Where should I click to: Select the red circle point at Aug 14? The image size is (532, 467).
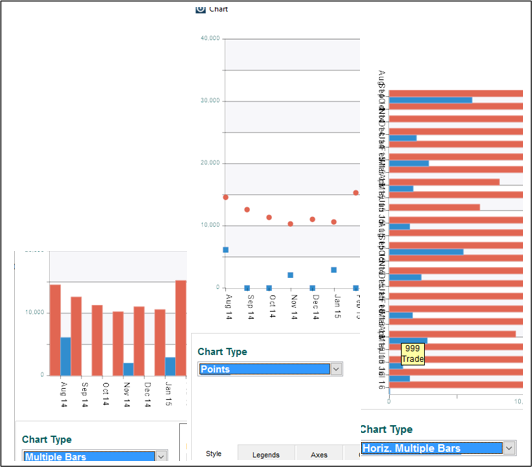(x=226, y=197)
